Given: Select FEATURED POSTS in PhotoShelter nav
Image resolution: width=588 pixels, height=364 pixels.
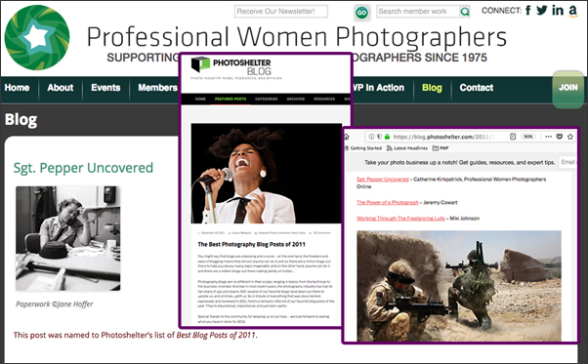Looking at the screenshot, I should (x=231, y=100).
